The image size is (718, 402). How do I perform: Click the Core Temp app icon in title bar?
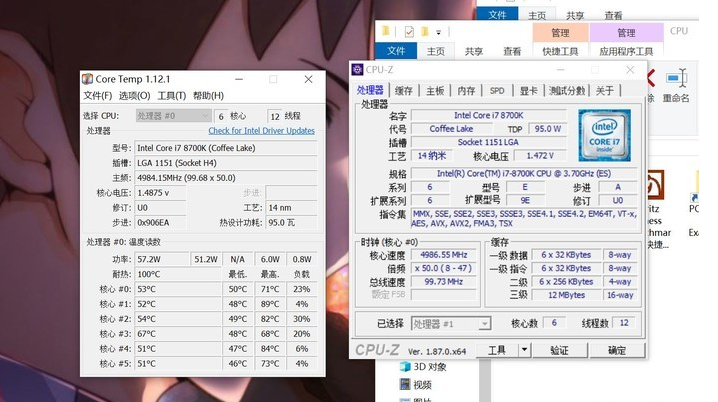(88, 79)
